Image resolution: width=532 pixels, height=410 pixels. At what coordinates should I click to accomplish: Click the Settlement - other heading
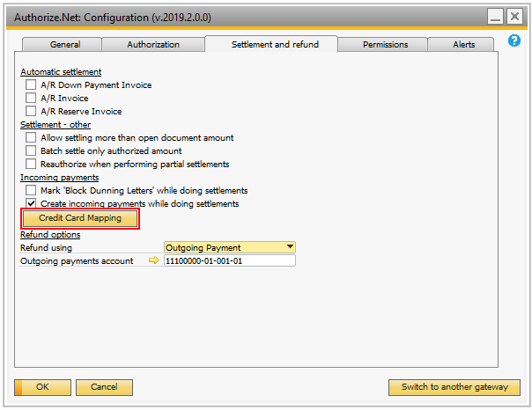[55, 125]
